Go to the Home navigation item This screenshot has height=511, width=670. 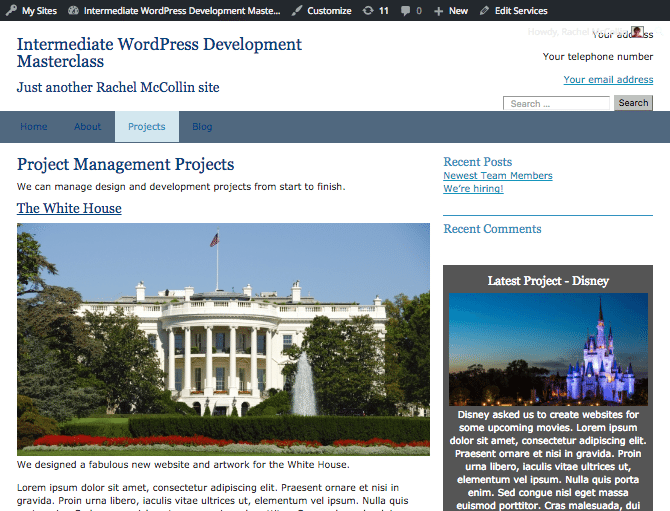[34, 127]
